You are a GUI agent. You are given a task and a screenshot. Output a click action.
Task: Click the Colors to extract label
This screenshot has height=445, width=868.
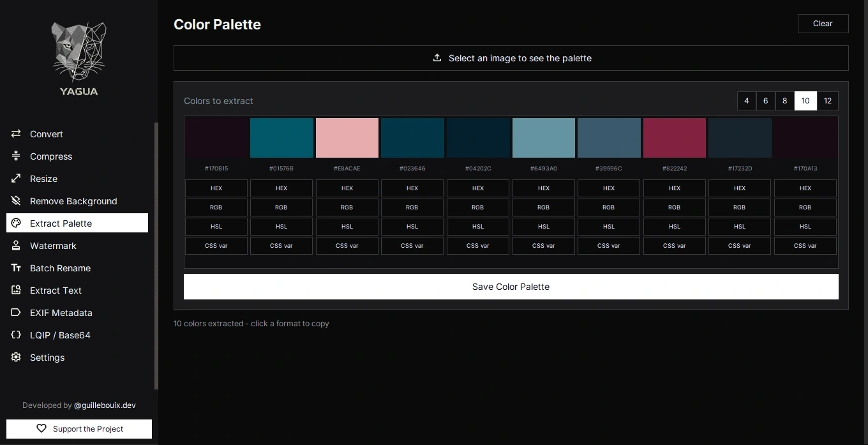pyautogui.click(x=218, y=101)
